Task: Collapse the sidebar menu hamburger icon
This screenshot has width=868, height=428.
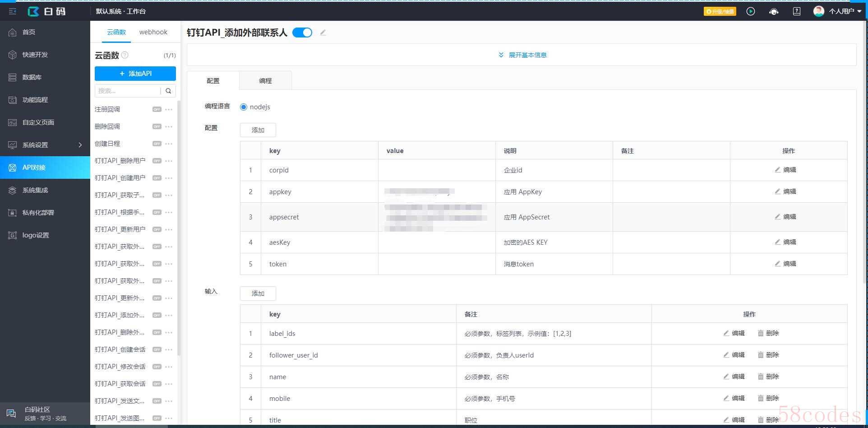Action: tap(13, 11)
